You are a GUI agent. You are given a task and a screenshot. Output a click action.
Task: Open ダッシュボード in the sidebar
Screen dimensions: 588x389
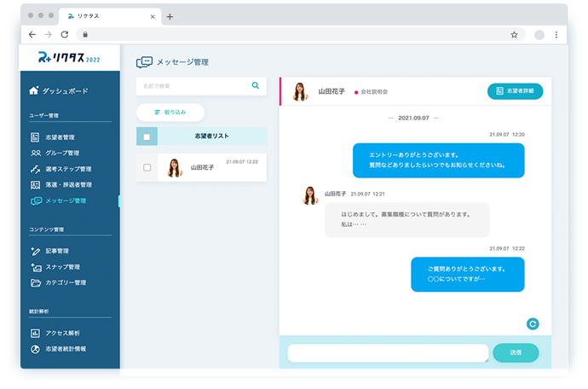[x=65, y=90]
